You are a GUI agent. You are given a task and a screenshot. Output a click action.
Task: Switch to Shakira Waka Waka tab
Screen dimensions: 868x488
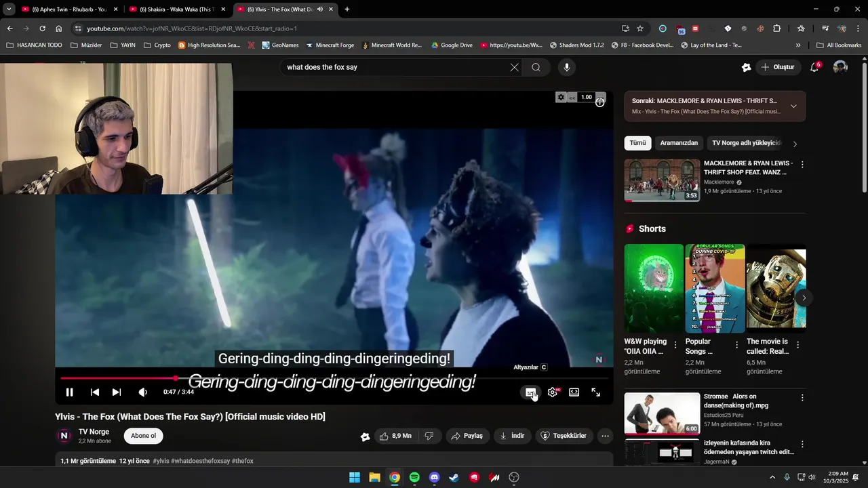[176, 9]
